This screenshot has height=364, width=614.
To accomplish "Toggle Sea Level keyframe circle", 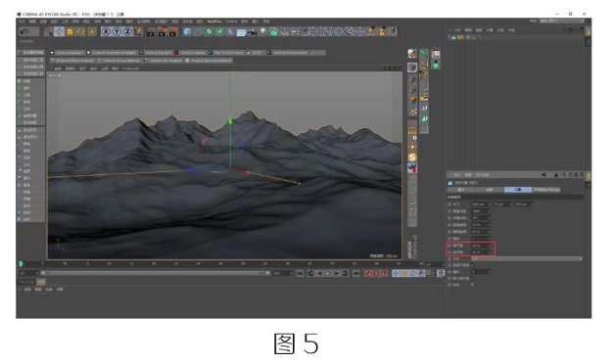I will [449, 246].
